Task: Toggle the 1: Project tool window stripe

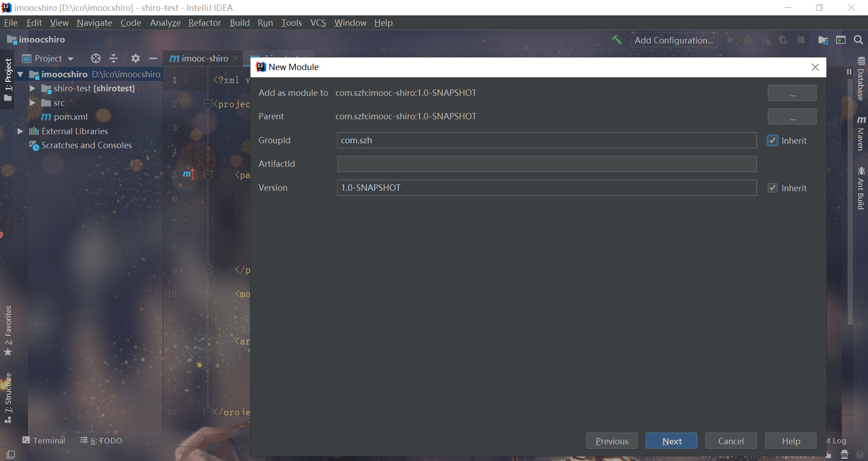Action: [x=8, y=80]
